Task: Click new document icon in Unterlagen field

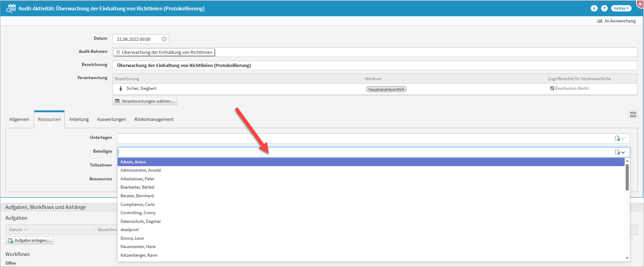Action: [x=617, y=139]
